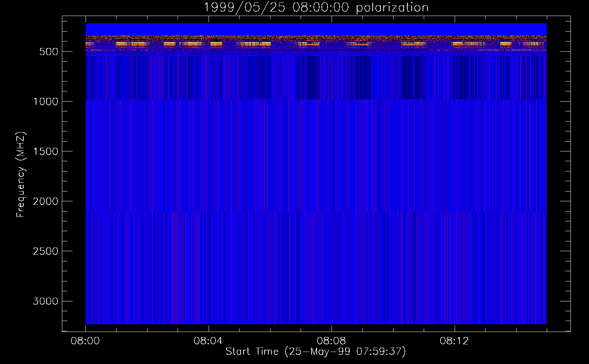Viewport: 589px width, 364px height.
Task: Click the 08:08 time tick label
Action: click(331, 341)
